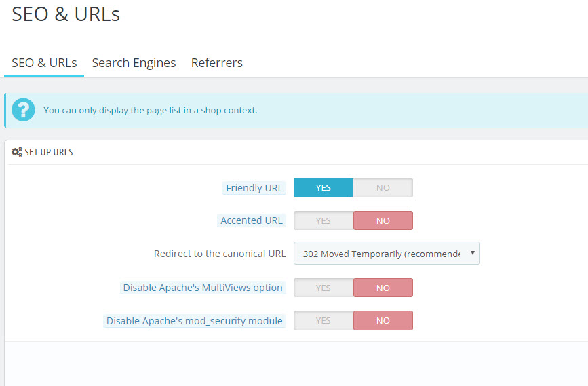The width and height of the screenshot is (588, 386).
Task: Click the gears icon beside SET UP URLS
Action: click(x=17, y=152)
